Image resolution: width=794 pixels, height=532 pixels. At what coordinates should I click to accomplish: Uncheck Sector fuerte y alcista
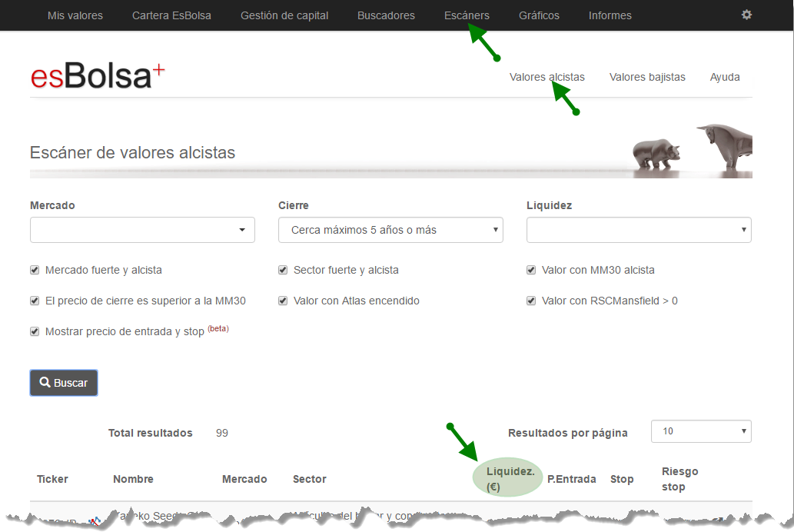(283, 270)
